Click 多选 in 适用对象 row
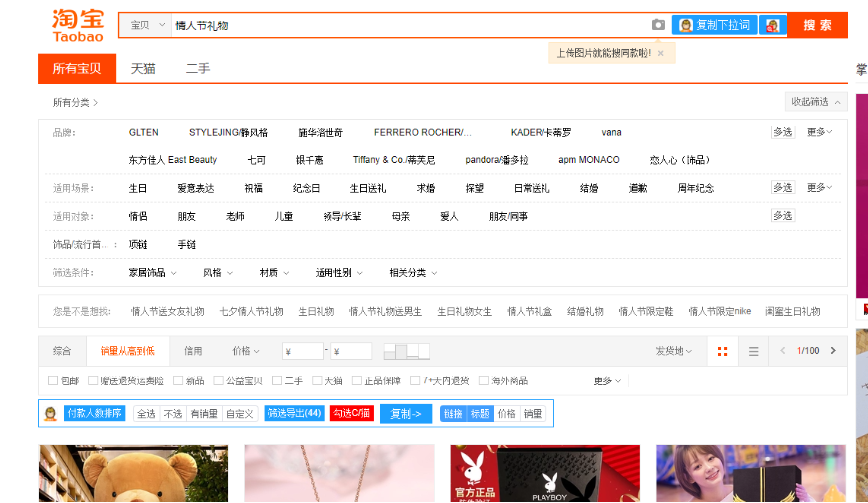The height and width of the screenshot is (503, 868). point(783,215)
